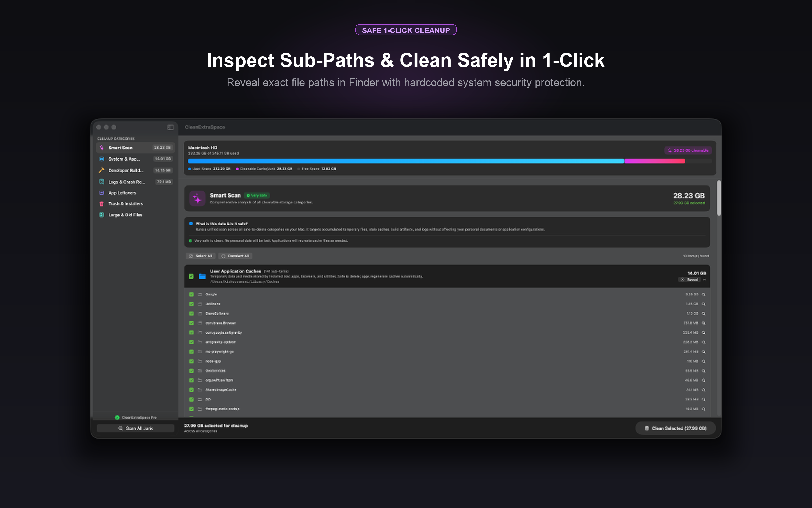Uncheck the node-gyp checkbox
Image resolution: width=812 pixels, height=508 pixels.
192,361
